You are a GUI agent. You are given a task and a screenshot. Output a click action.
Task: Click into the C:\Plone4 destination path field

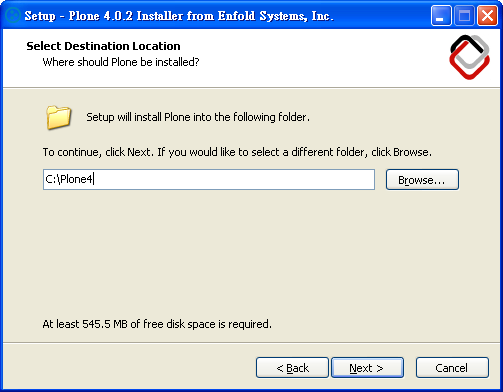pos(209,179)
